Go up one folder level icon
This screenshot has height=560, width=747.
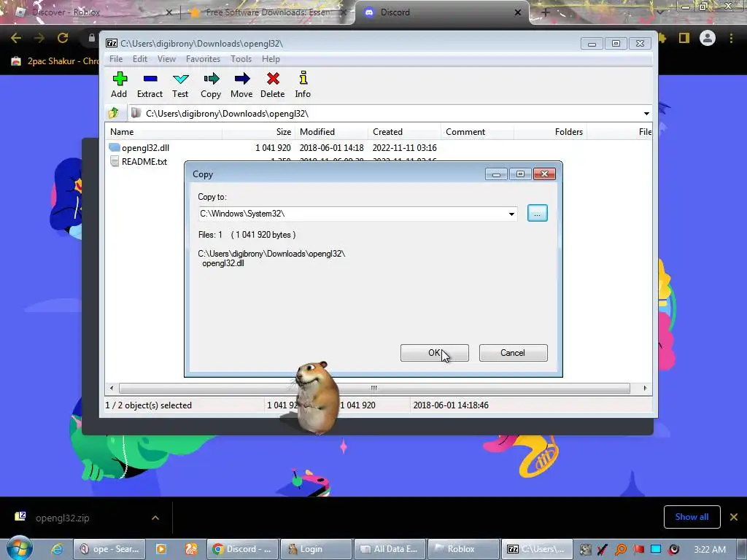pyautogui.click(x=114, y=113)
